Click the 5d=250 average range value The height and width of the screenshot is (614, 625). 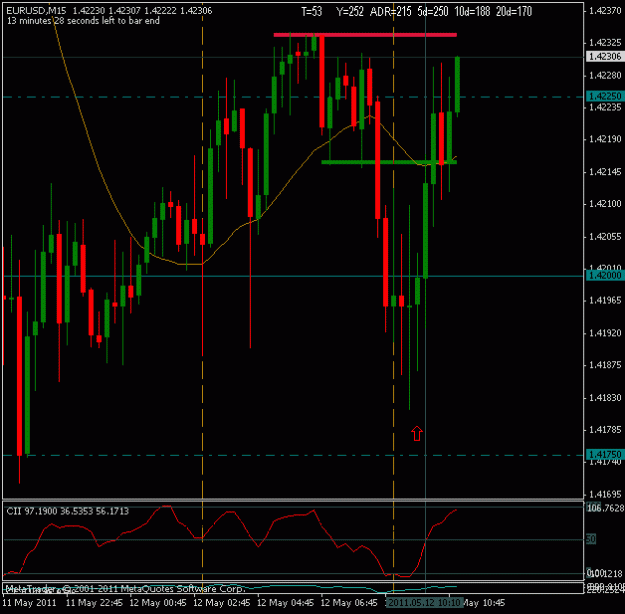[433, 12]
